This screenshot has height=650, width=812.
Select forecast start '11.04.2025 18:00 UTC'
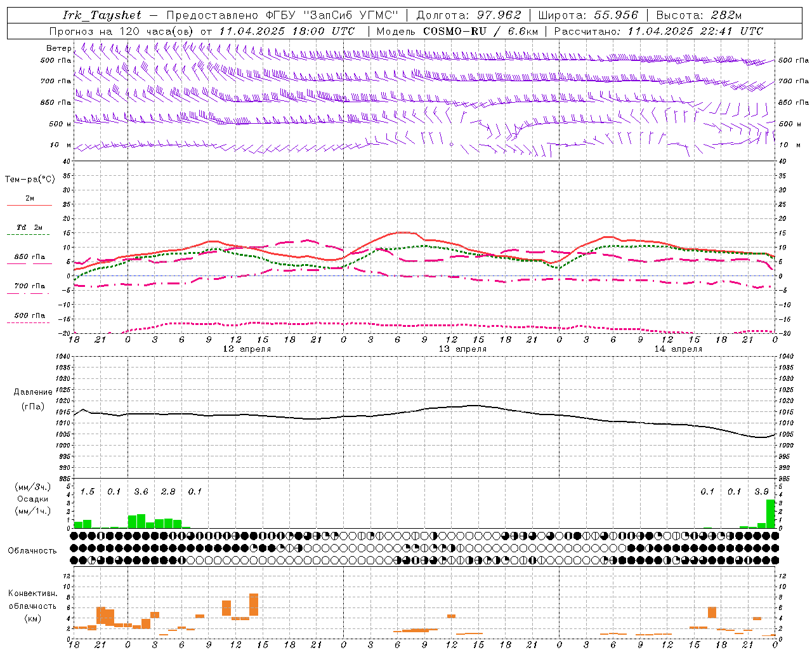[x=287, y=31]
